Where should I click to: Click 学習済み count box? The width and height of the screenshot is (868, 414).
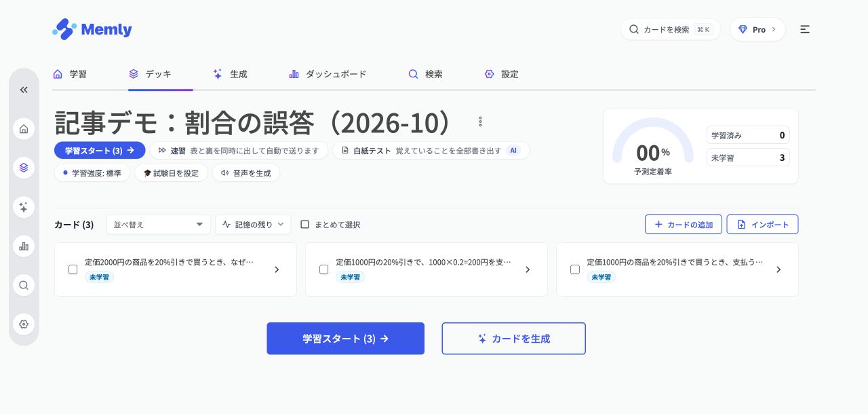tap(748, 135)
